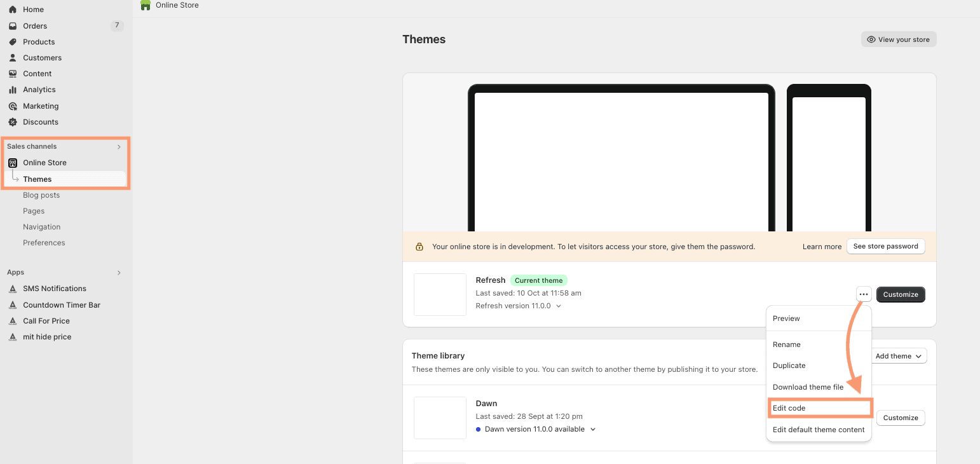This screenshot has width=980, height=464.
Task: Expand the Sales channels chevron
Action: [x=119, y=147]
